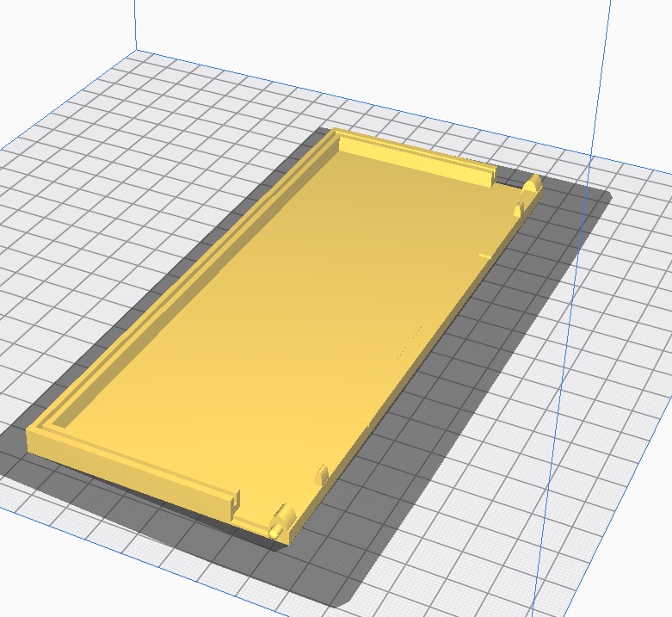The height and width of the screenshot is (617, 672).
Task: Click the small clip beside the far peg
Action: click(519, 207)
